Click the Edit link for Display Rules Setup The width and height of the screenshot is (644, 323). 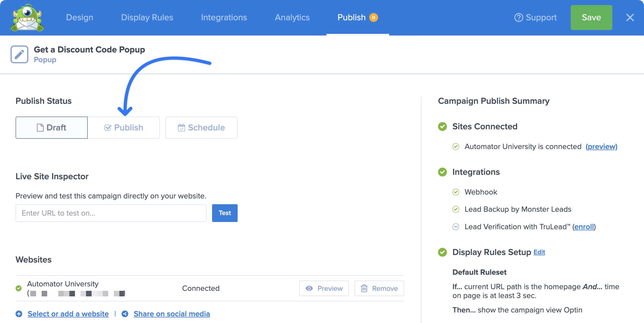click(539, 252)
